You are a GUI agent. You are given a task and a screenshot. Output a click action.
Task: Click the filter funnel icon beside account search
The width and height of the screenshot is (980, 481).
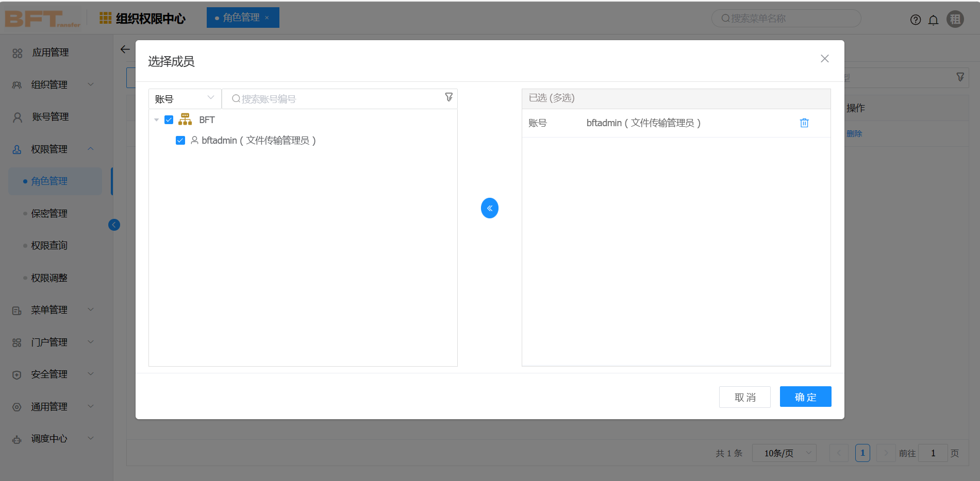(449, 98)
